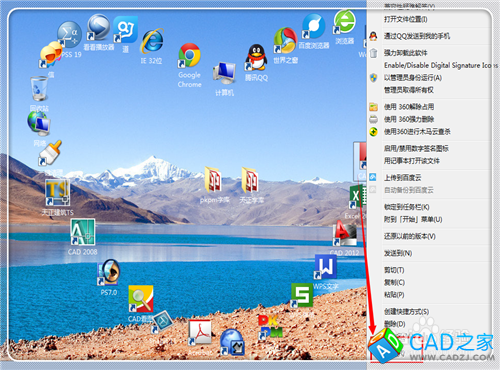Image resolution: width=500 pixels, height=370 pixels.
Task: Choose Enable/Disable Digital Signature Icons
Action: [x=441, y=65]
